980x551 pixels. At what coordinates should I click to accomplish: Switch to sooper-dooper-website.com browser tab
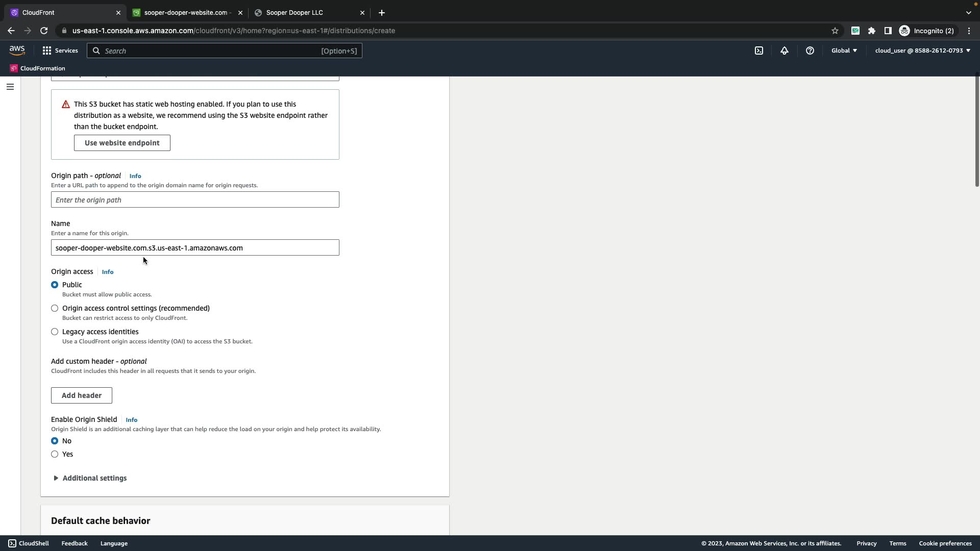[x=187, y=13]
